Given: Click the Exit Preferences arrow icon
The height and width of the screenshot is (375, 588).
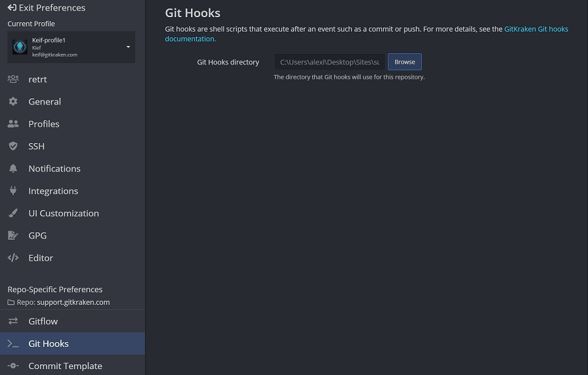Looking at the screenshot, I should [x=12, y=8].
